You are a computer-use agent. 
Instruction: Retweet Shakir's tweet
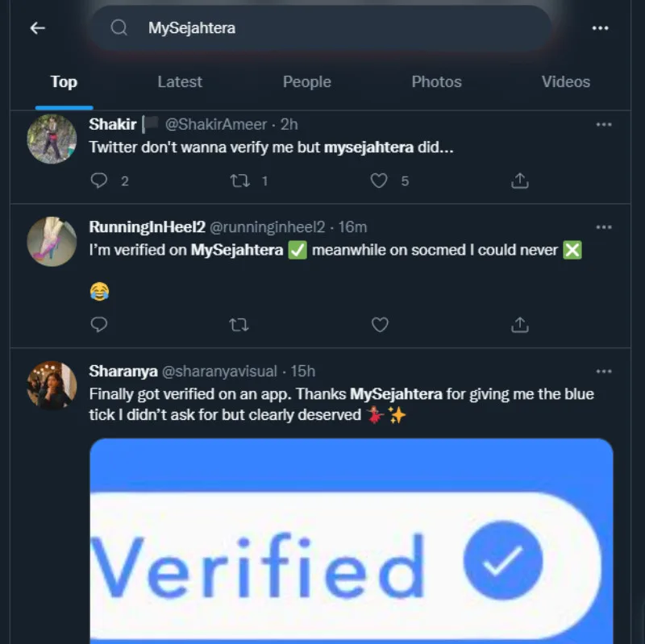point(239,181)
